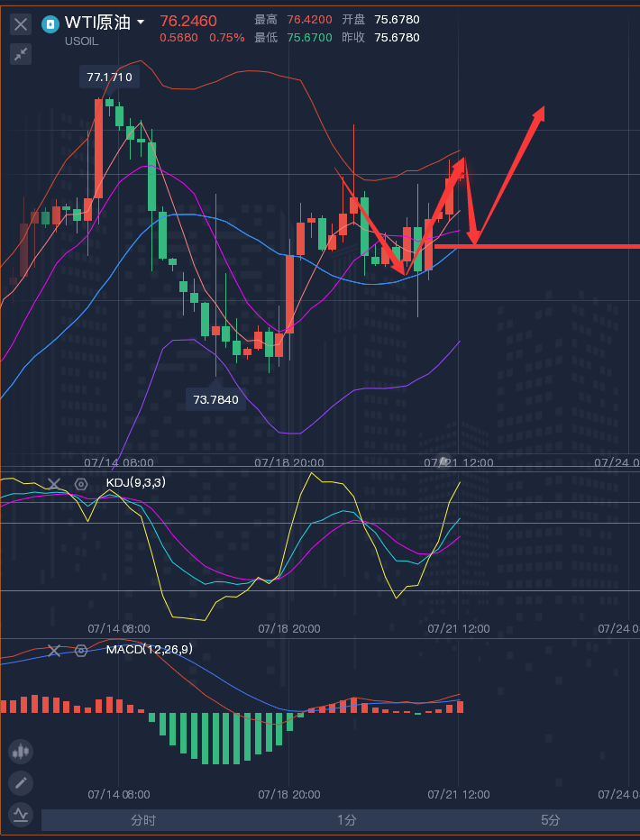Collapse chart from fullscreen with shrink icon
This screenshot has width=640, height=840.
(21, 54)
